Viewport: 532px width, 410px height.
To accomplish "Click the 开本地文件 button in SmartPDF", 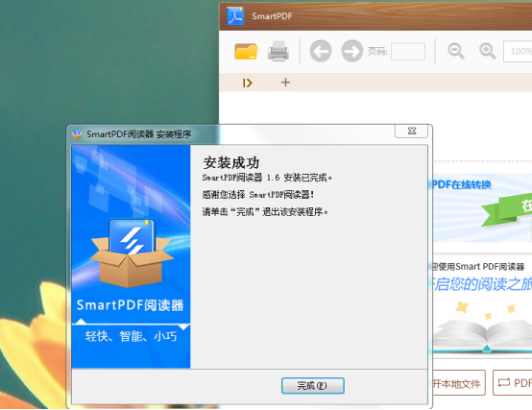I will click(459, 383).
